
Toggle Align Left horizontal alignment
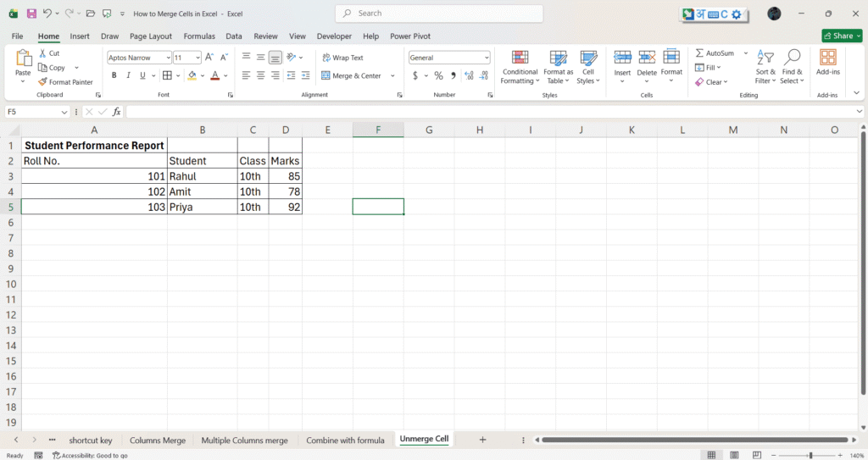coord(247,75)
